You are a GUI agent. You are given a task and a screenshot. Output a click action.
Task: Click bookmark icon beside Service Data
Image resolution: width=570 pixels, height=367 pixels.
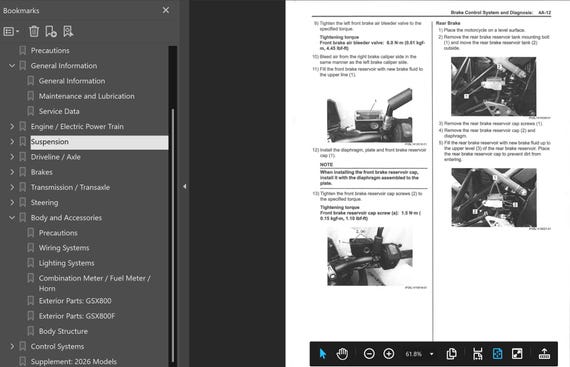[31, 111]
